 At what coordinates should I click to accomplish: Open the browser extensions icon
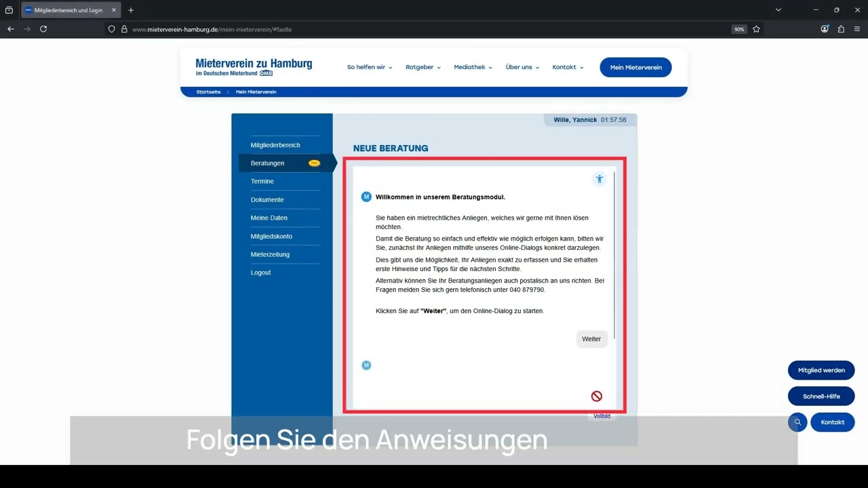pos(841,29)
